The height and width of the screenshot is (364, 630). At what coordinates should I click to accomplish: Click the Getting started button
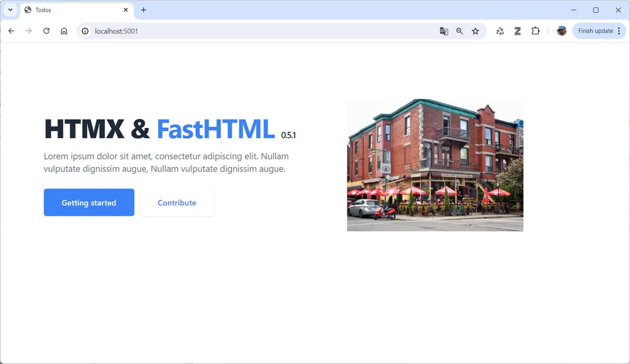click(89, 202)
